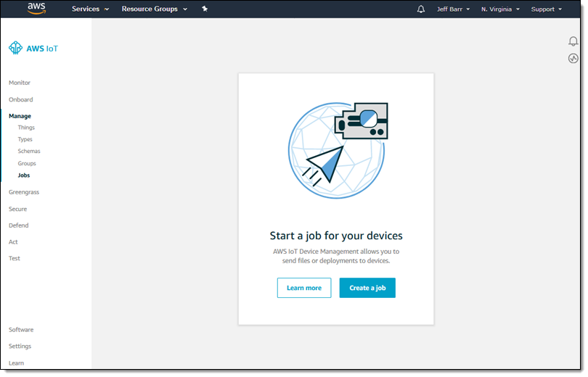Change region from N. Virginia dropdown
The image size is (588, 377).
[x=499, y=9]
